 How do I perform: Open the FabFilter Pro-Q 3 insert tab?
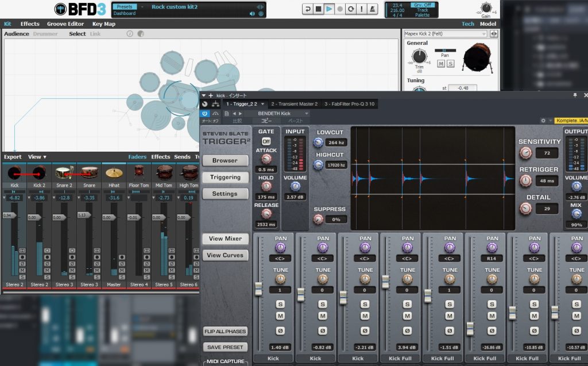point(350,104)
